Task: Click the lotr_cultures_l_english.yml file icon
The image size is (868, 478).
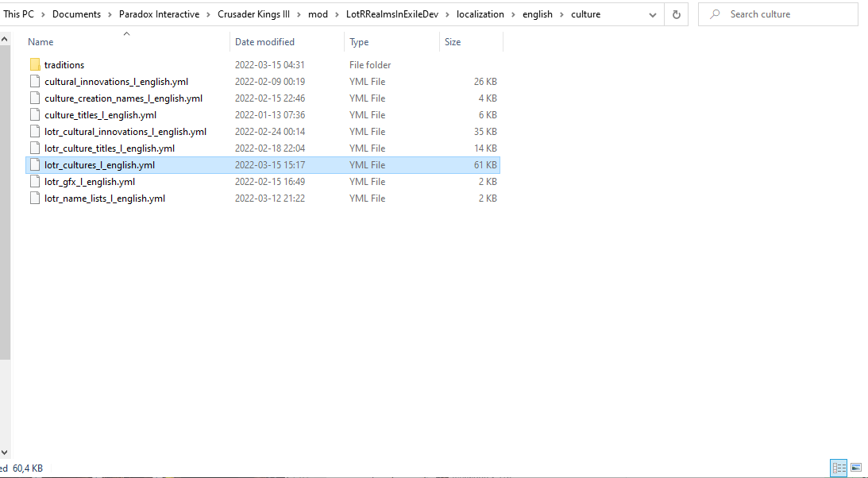Action: pyautogui.click(x=35, y=164)
